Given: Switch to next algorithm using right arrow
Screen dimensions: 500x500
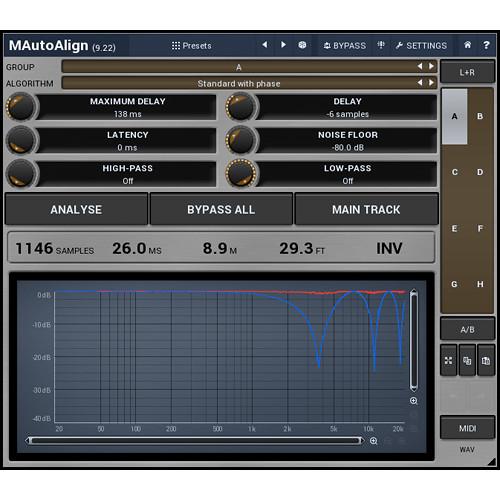Looking at the screenshot, I should [x=431, y=82].
